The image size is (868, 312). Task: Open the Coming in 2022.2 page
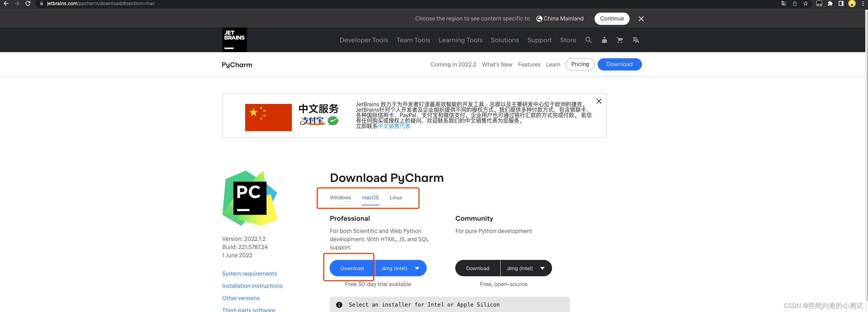(453, 65)
